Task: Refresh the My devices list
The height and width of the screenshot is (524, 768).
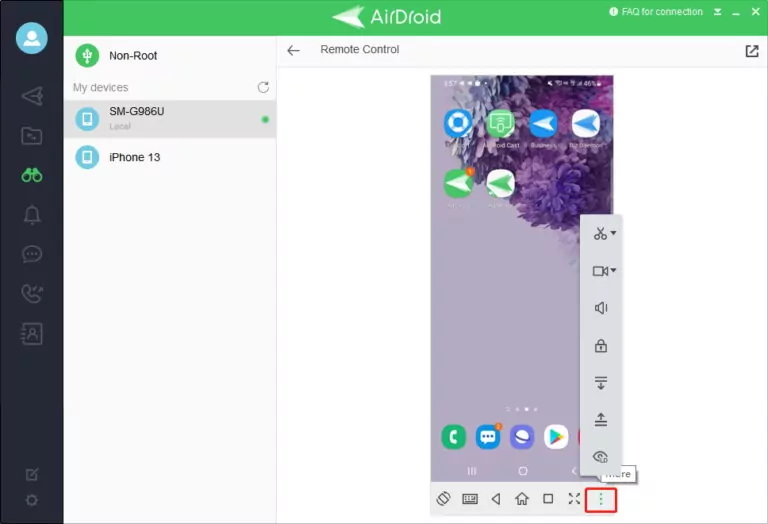Action: [263, 88]
